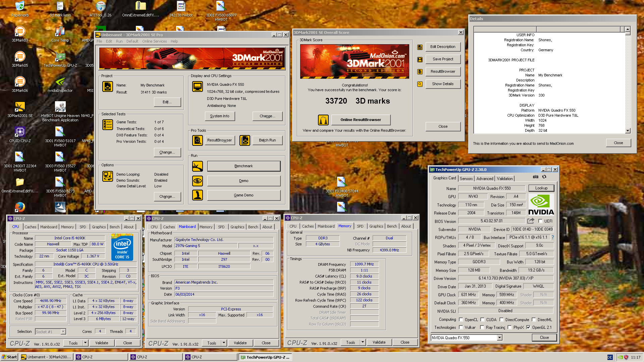Click the bus interface question mark in GPU-Z

point(552,237)
